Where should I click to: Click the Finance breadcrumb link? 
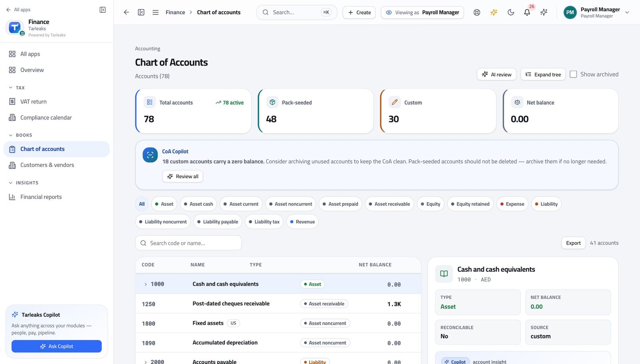[175, 12]
